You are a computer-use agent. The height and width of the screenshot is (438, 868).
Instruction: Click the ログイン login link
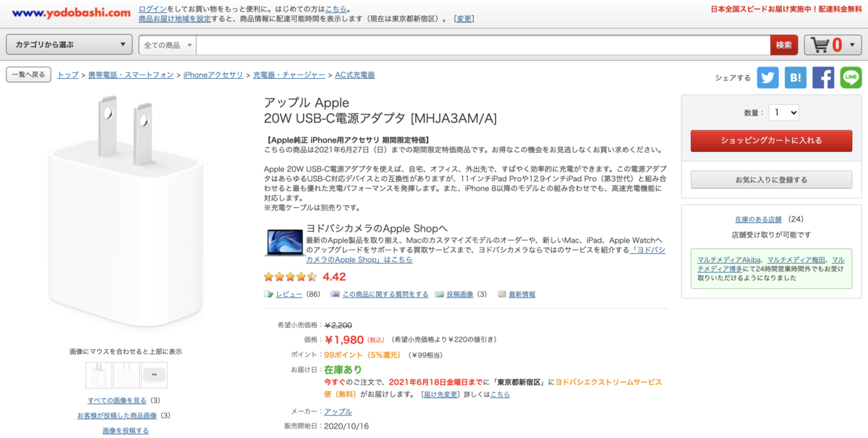(x=153, y=9)
